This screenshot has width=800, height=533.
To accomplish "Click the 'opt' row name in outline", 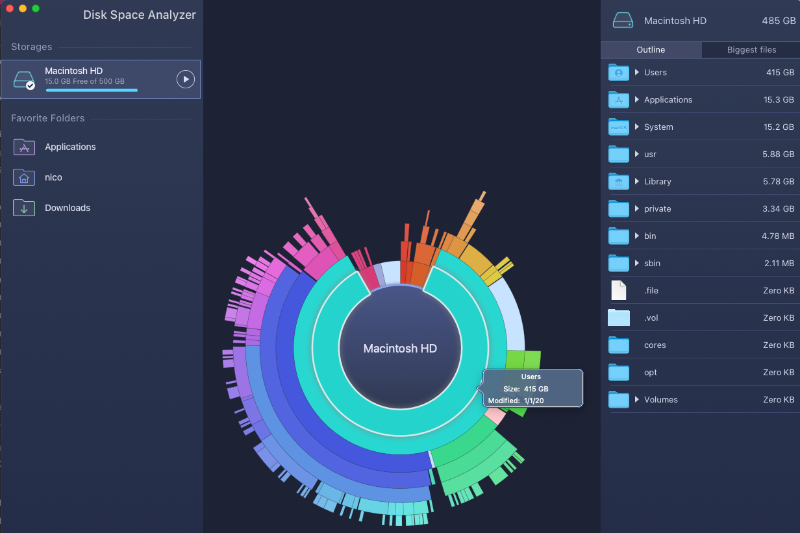I will (650, 373).
